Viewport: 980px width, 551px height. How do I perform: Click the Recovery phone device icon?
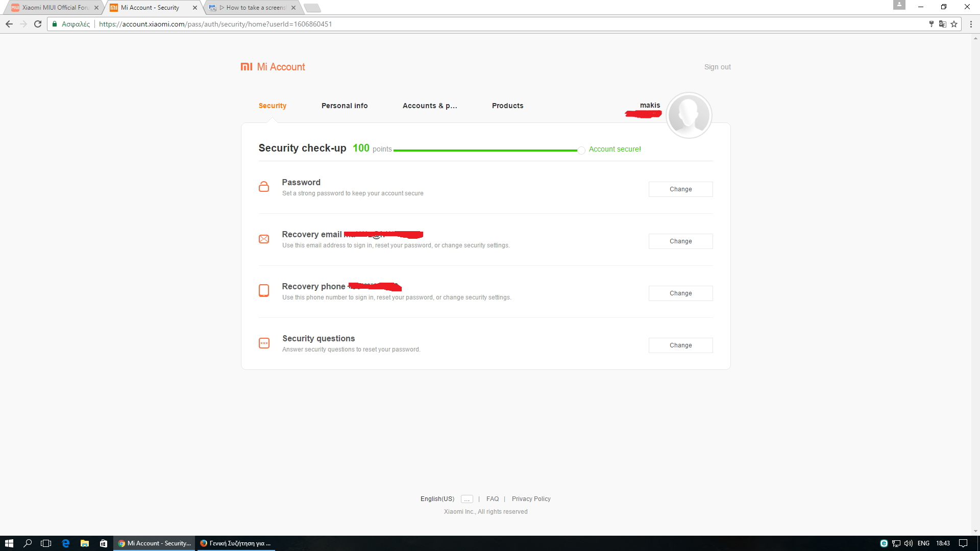264,291
